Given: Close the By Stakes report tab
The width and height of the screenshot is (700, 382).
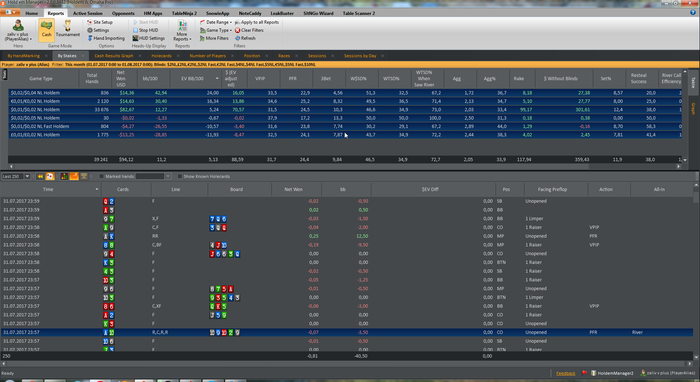Looking at the screenshot, I should tap(83, 56).
